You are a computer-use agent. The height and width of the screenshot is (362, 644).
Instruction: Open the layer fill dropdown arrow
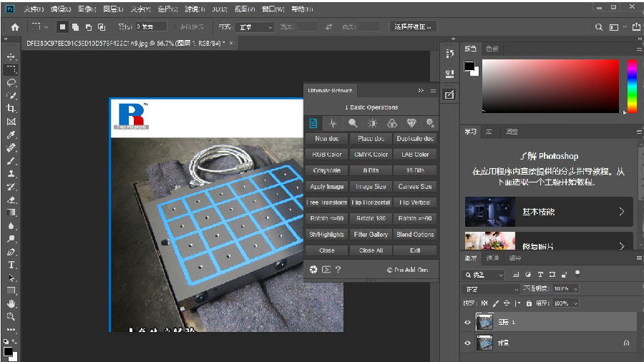(575, 303)
